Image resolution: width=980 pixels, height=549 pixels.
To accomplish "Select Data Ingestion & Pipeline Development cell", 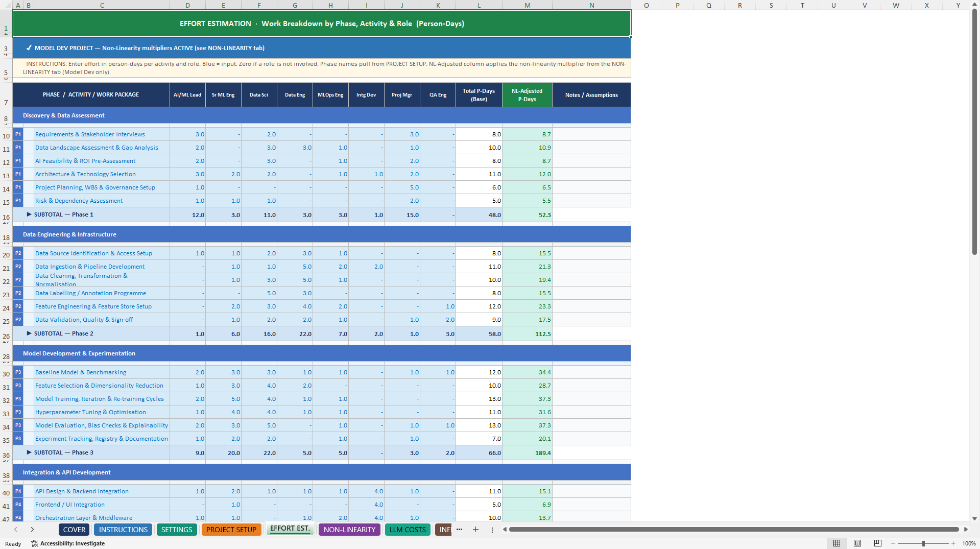I will point(102,267).
